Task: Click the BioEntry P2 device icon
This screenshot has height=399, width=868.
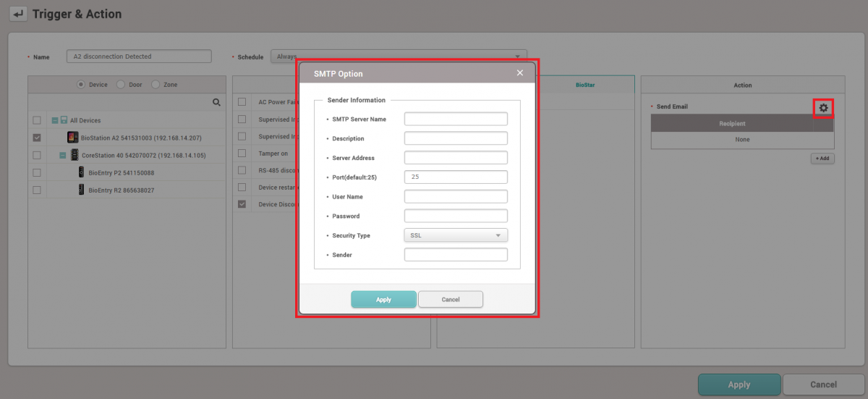Action: pos(82,172)
